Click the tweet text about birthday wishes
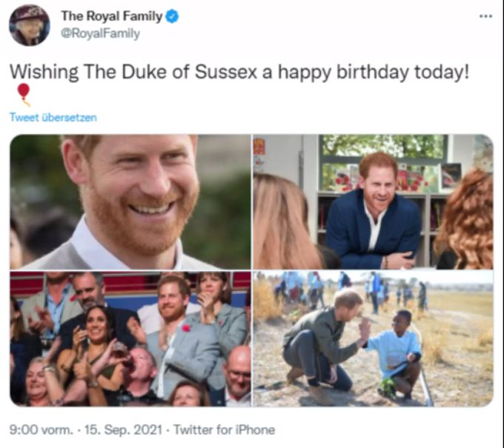Screen dimensions: 504x448 (x=239, y=72)
